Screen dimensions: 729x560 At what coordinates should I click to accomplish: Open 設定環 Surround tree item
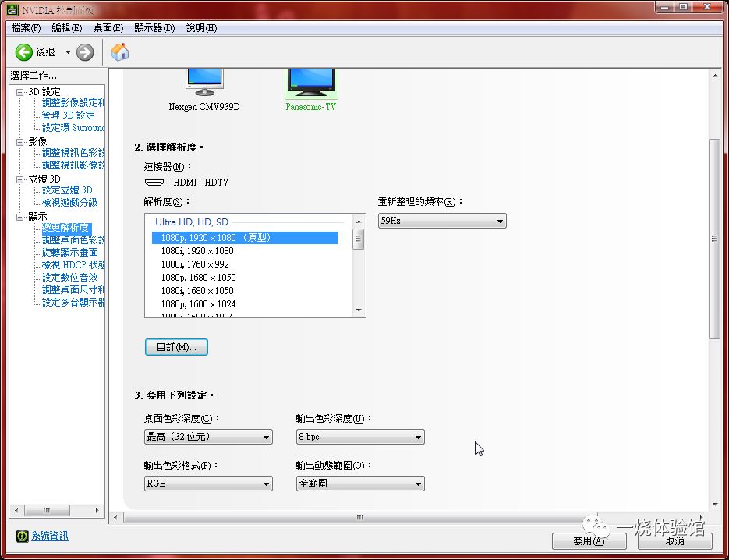click(73, 128)
